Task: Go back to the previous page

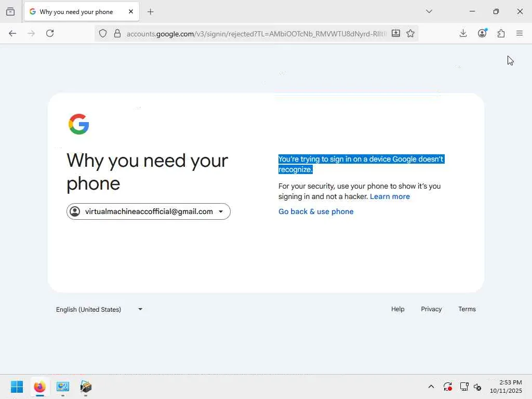Action: [x=12, y=33]
